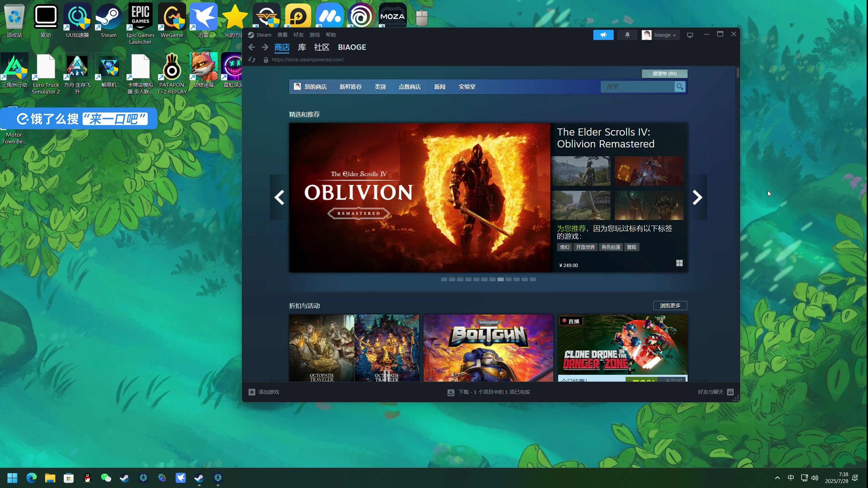This screenshot has height=488, width=868.
Task: Open Euro Truck Simulator 2 shortcut
Action: [x=46, y=74]
